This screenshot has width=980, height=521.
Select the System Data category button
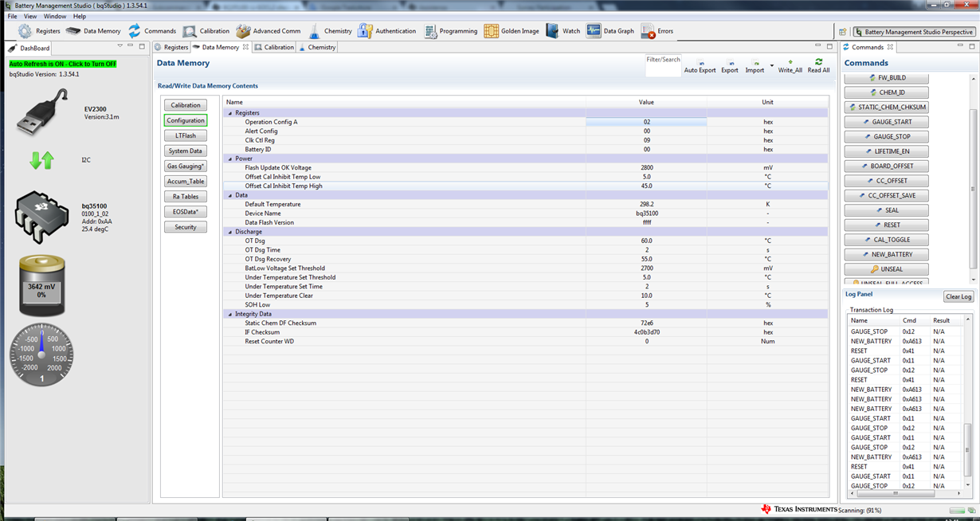(x=186, y=151)
